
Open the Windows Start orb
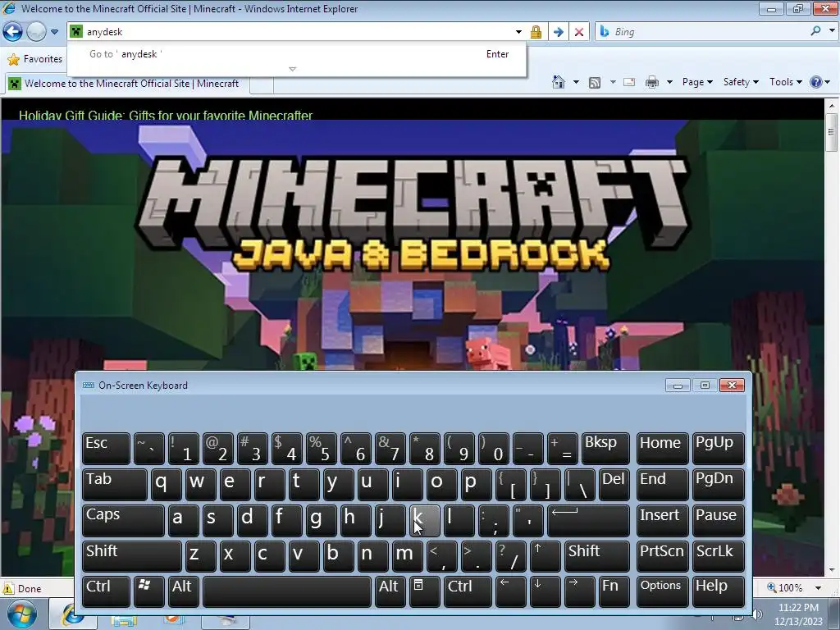(x=21, y=614)
